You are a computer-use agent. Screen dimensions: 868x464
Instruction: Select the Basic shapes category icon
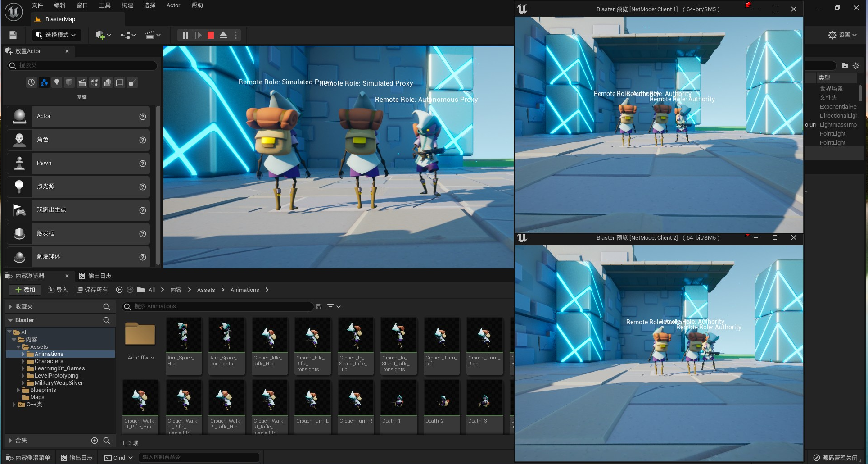[44, 82]
